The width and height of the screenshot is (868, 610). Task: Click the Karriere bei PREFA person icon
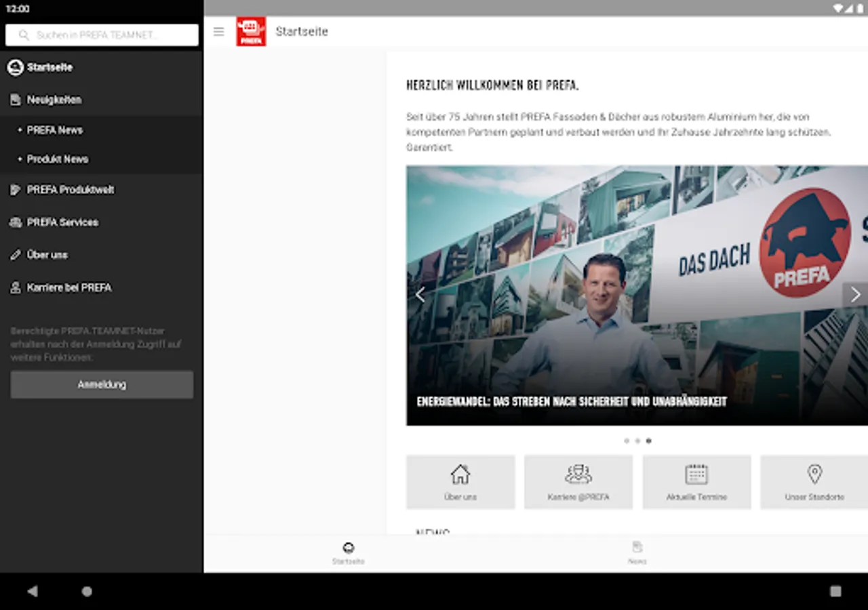[15, 287]
